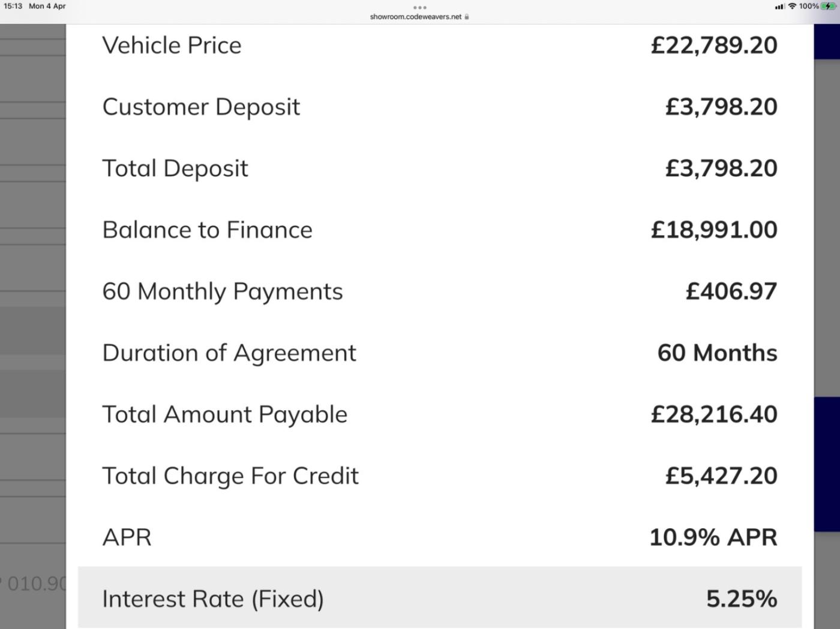The image size is (840, 629).
Task: Select the Total Amount Payable label
Action: pos(225,415)
